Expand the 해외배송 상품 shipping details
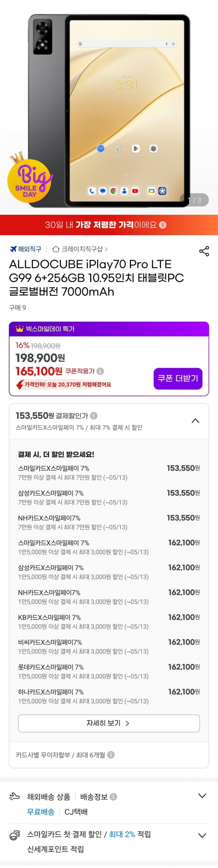218x868 pixels. (202, 796)
